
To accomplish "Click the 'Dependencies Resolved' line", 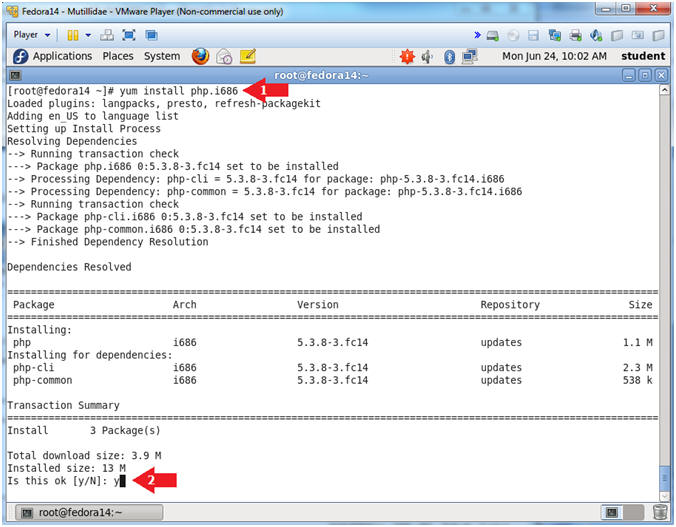I will 69,267.
